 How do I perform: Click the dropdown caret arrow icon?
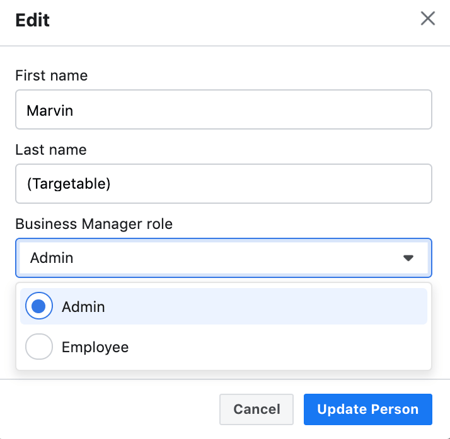pyautogui.click(x=408, y=258)
